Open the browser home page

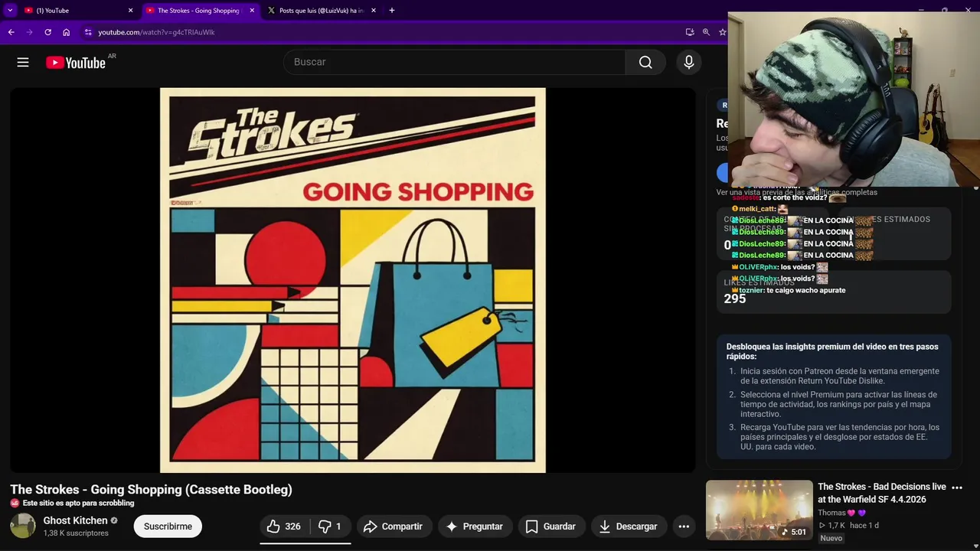67,32
